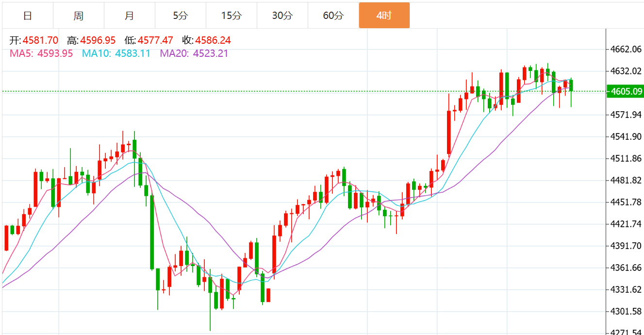Viewport: 644px width, 335px height.
Task: Click the low price value 4577.47
Action: pos(155,40)
